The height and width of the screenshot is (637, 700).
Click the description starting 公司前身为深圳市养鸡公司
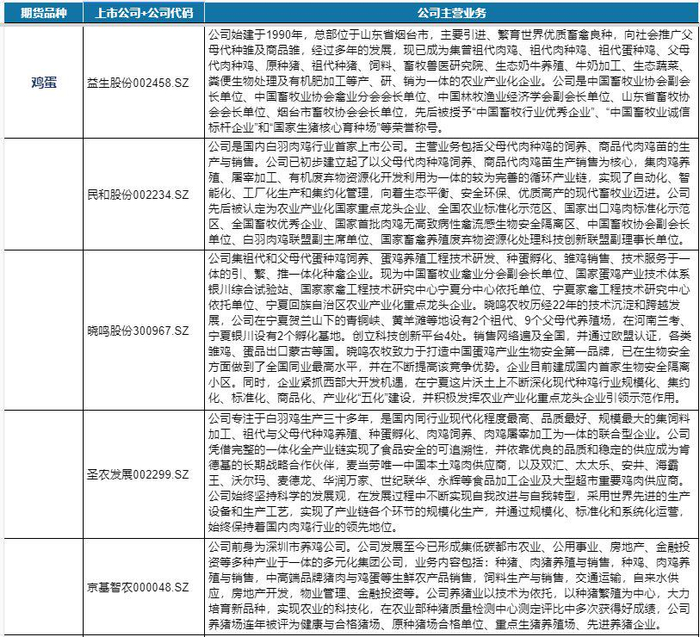point(452,587)
